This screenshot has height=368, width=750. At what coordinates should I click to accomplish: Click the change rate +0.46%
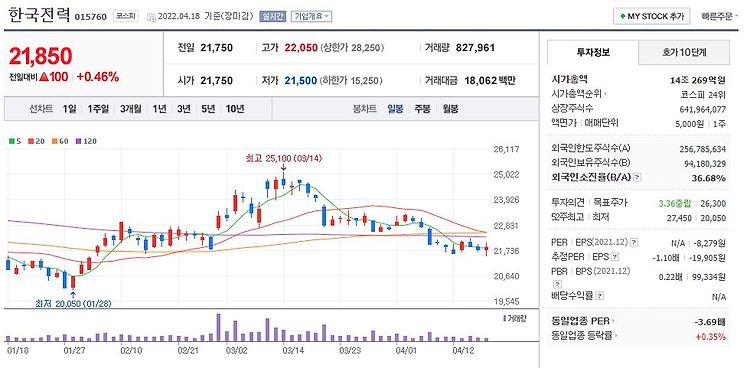point(98,77)
